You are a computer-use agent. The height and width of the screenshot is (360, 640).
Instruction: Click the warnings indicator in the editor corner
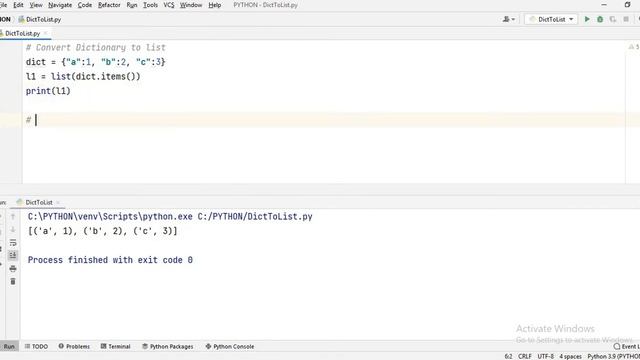[634, 47]
